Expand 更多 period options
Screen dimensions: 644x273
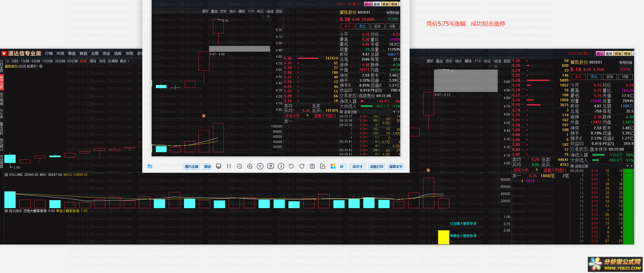tap(124, 61)
